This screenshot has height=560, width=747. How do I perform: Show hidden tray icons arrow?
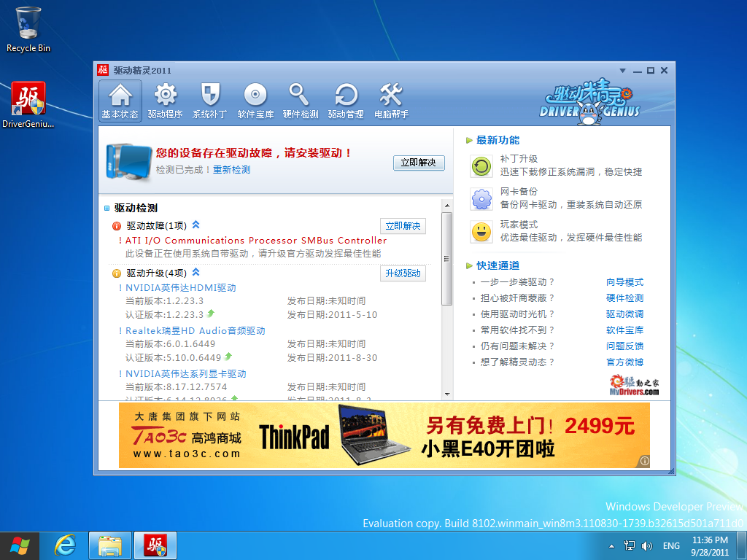tap(612, 546)
